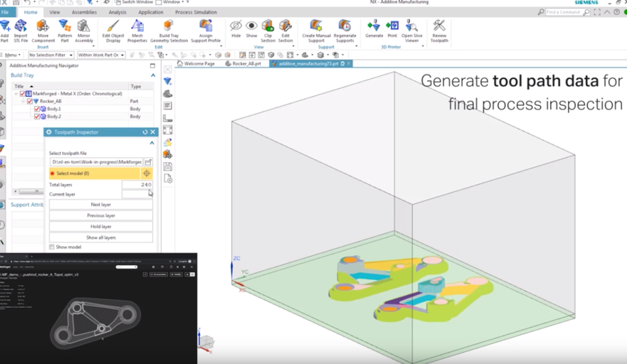
Task: Click the Hold layer button
Action: pos(101,227)
